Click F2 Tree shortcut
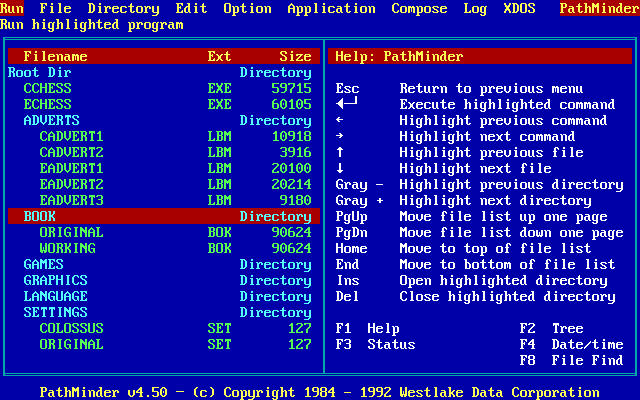 pyautogui.click(x=551, y=328)
